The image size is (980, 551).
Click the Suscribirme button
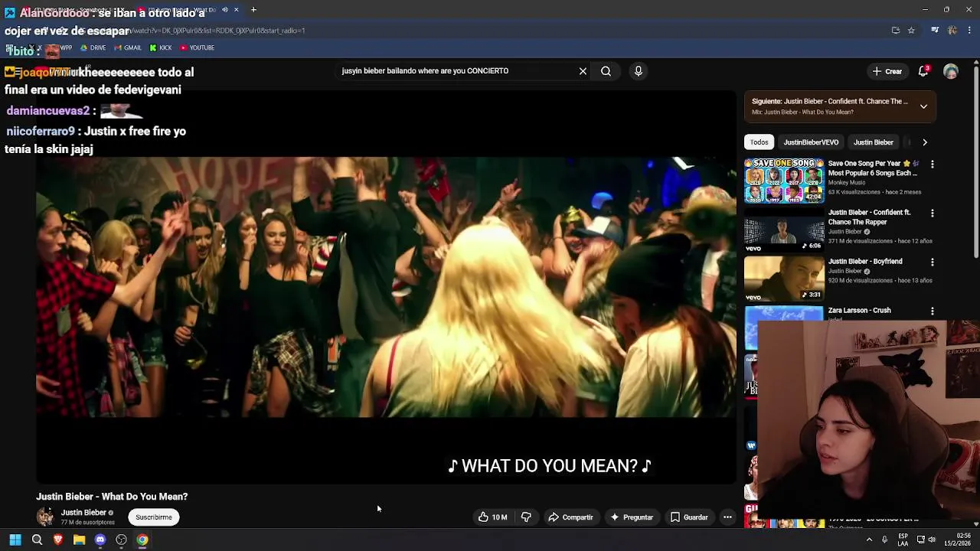pyautogui.click(x=154, y=517)
